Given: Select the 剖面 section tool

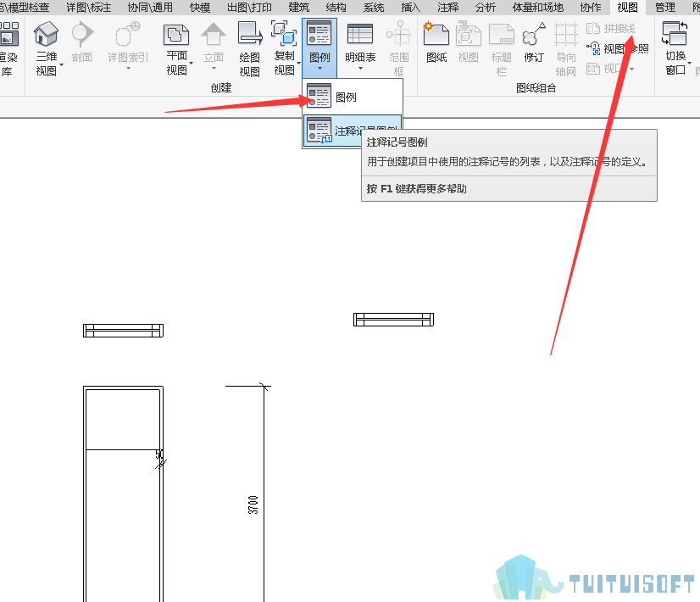Looking at the screenshot, I should coord(81,42).
